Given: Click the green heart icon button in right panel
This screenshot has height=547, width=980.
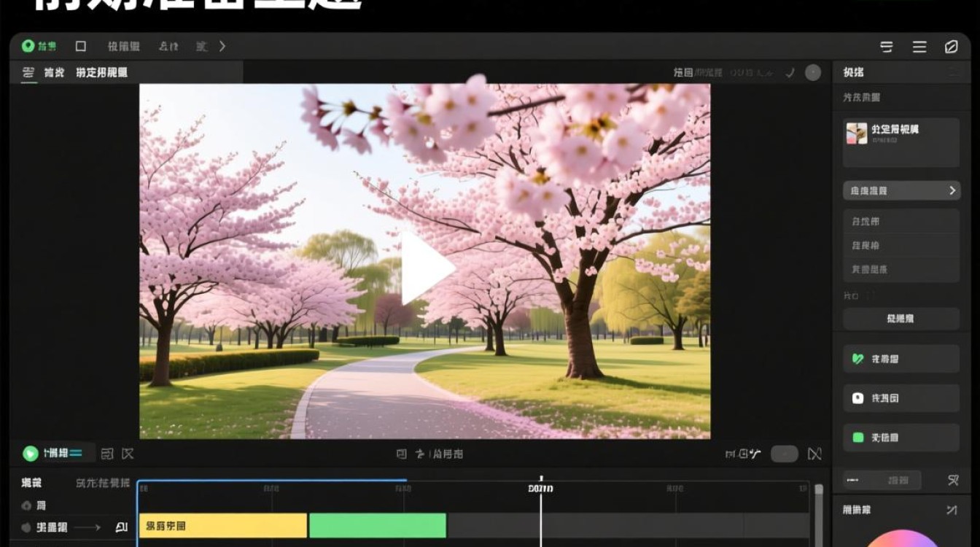Looking at the screenshot, I should coord(901,359).
